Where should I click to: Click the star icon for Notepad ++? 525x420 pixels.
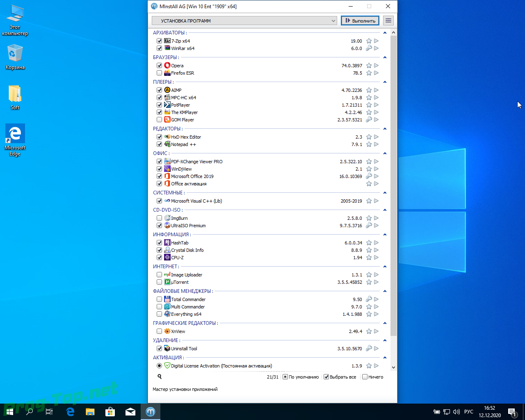369,144
